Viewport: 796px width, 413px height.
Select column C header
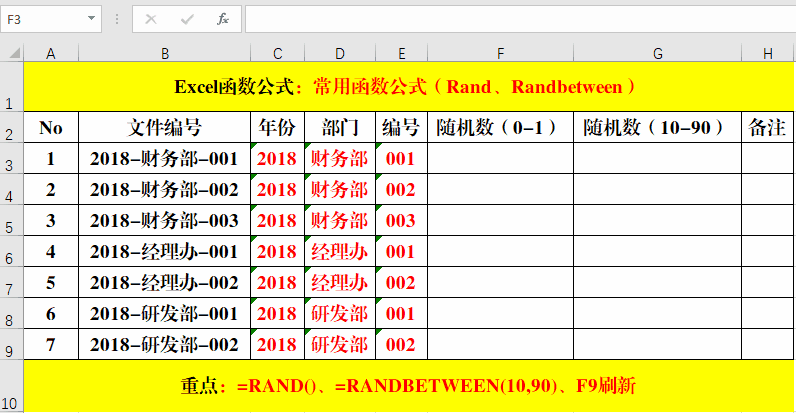pos(277,53)
